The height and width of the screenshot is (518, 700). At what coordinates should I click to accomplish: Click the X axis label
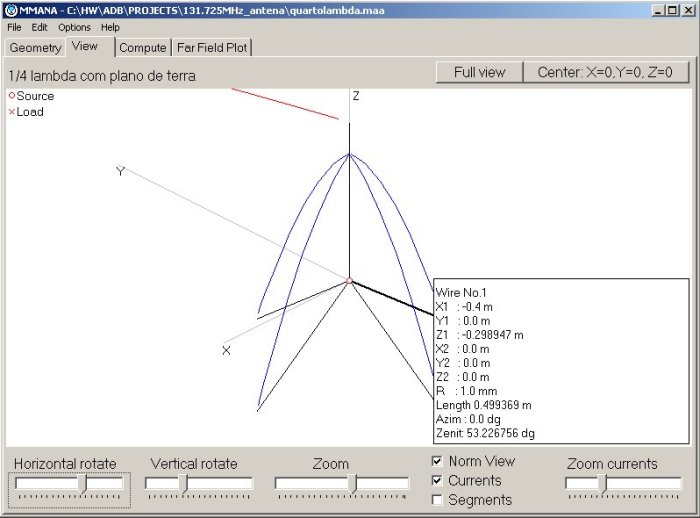click(226, 351)
